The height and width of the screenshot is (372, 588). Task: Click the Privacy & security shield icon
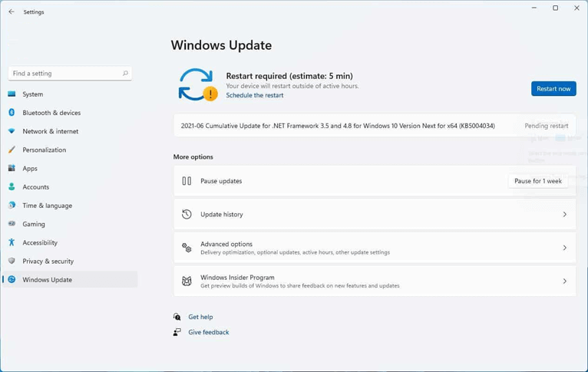[12, 261]
